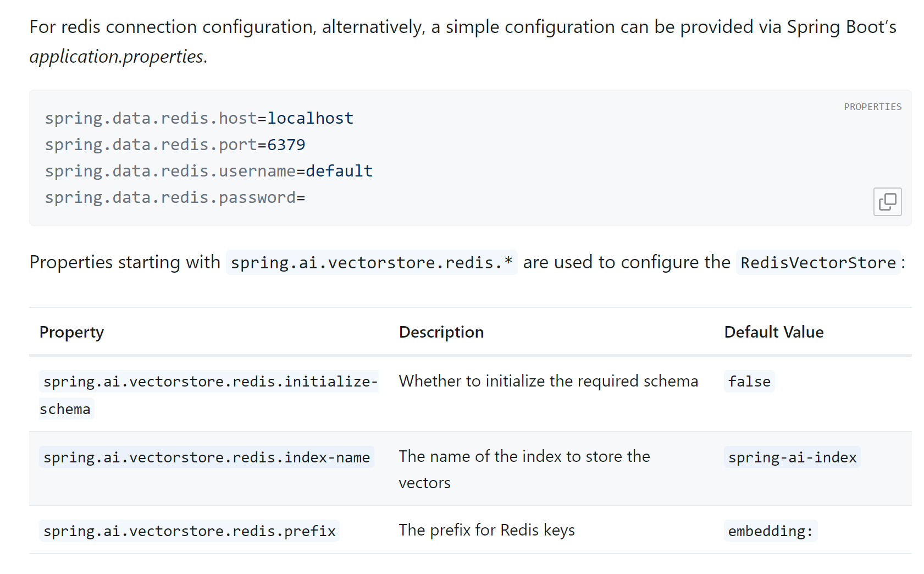Click the Property column header
The image size is (924, 574).
(71, 332)
